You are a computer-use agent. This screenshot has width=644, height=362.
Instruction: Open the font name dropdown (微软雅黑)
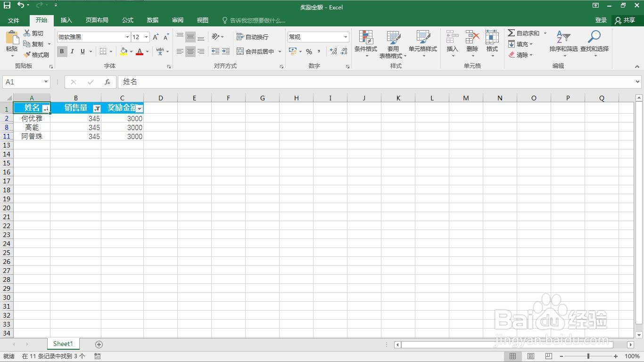click(x=127, y=37)
